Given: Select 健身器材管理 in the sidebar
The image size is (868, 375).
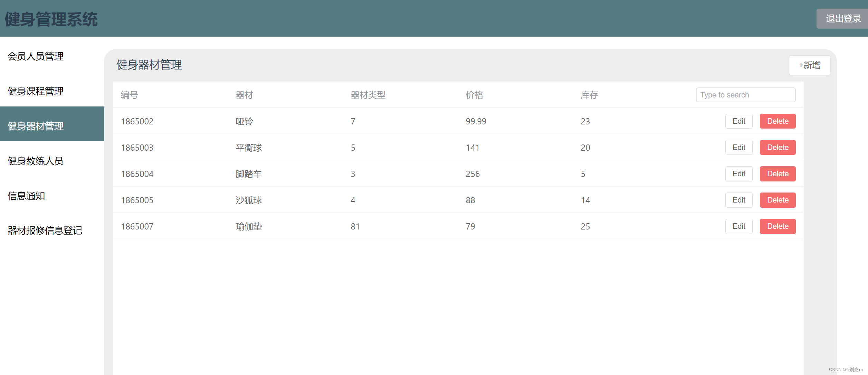Looking at the screenshot, I should point(36,126).
